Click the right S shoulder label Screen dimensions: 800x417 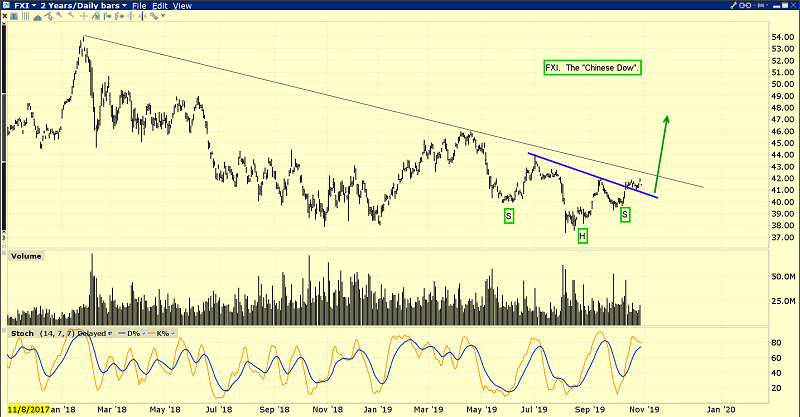pyautogui.click(x=625, y=215)
